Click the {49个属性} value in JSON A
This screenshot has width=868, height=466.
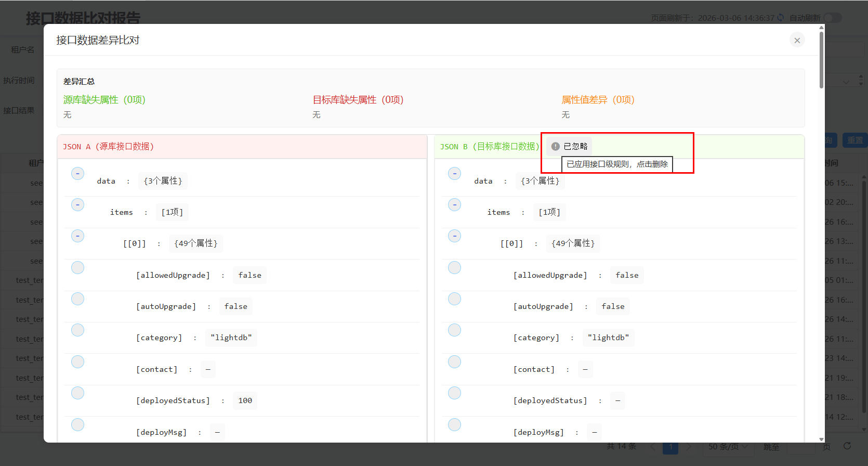pyautogui.click(x=195, y=243)
